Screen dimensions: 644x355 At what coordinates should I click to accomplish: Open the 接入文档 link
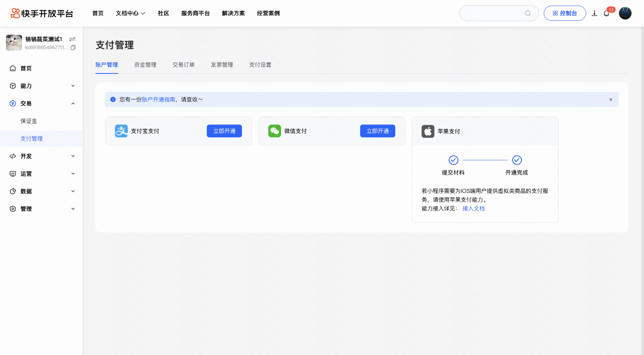[x=474, y=208]
